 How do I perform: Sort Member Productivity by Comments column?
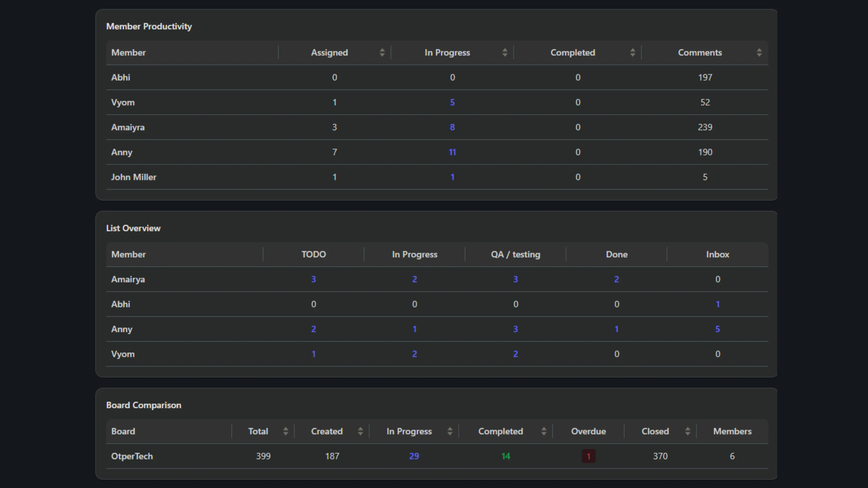(x=759, y=53)
